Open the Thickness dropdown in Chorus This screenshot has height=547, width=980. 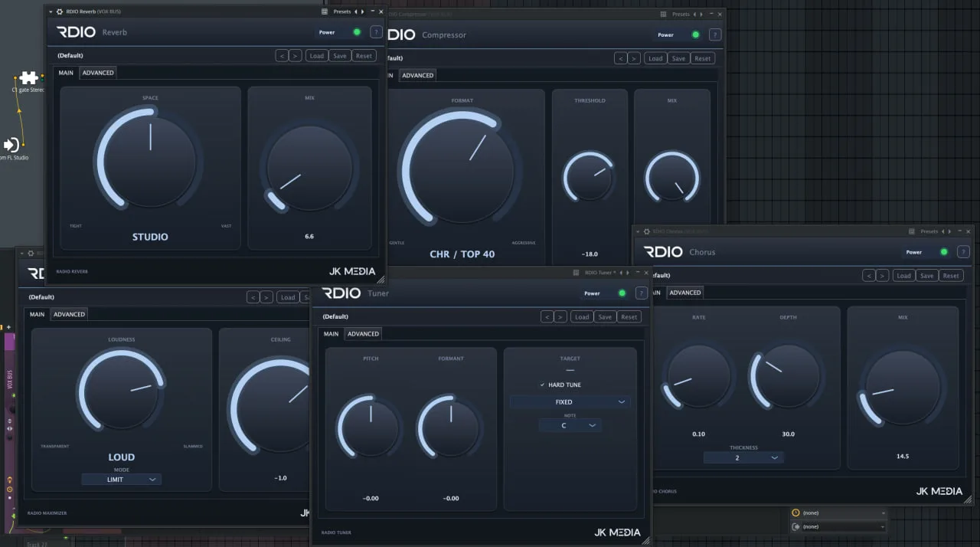(743, 457)
